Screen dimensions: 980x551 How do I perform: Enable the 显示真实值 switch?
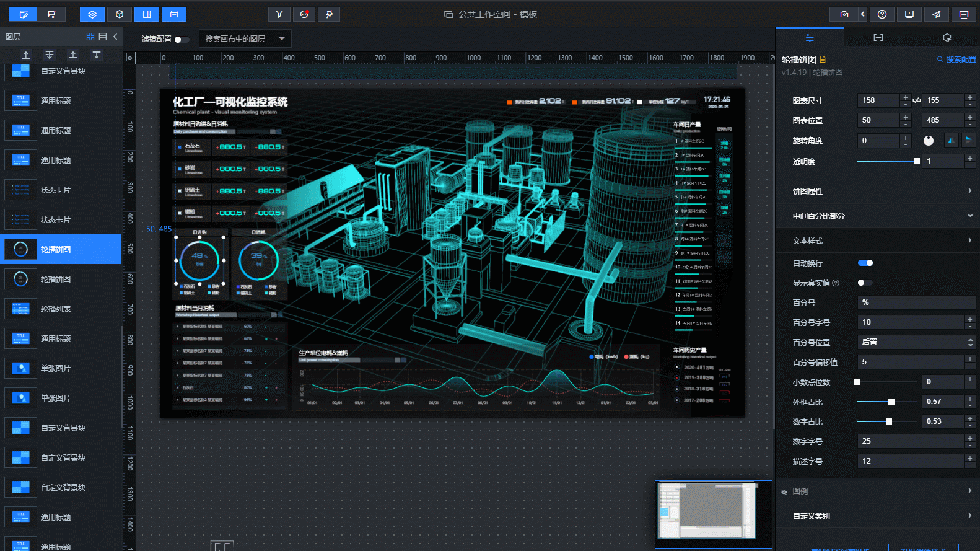(x=865, y=283)
